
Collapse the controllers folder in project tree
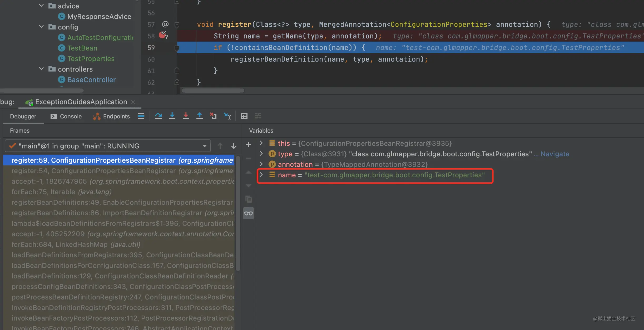(x=41, y=69)
